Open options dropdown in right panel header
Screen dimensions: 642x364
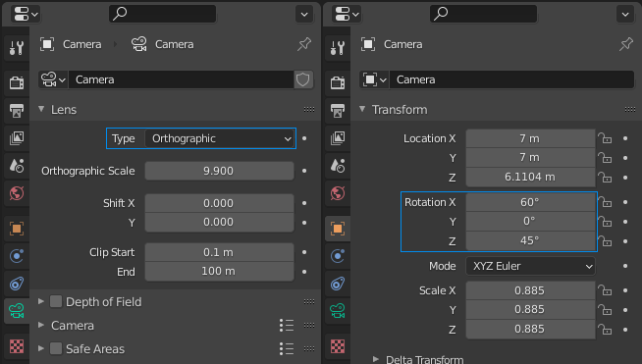[625, 15]
